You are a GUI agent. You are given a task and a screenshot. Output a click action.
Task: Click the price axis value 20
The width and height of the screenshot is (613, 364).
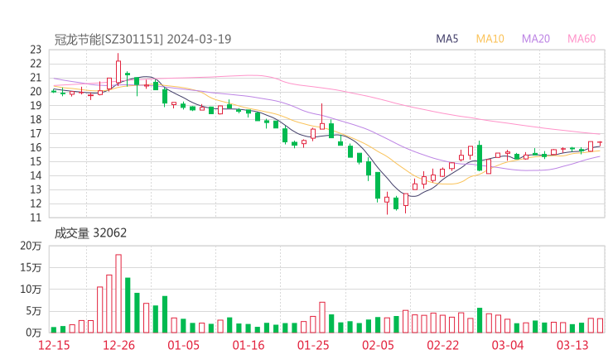pyautogui.click(x=36, y=91)
